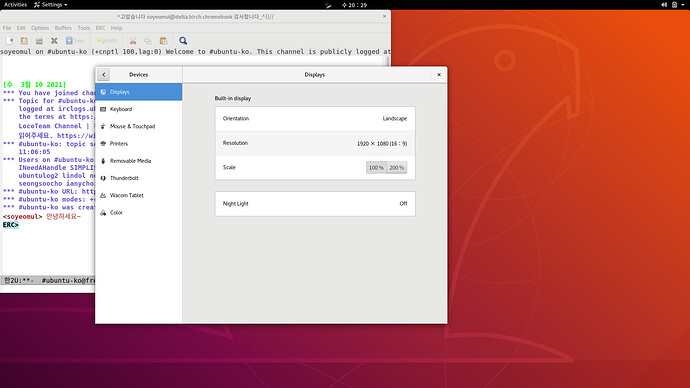Click the Keyboard icon in sidebar

click(x=103, y=109)
